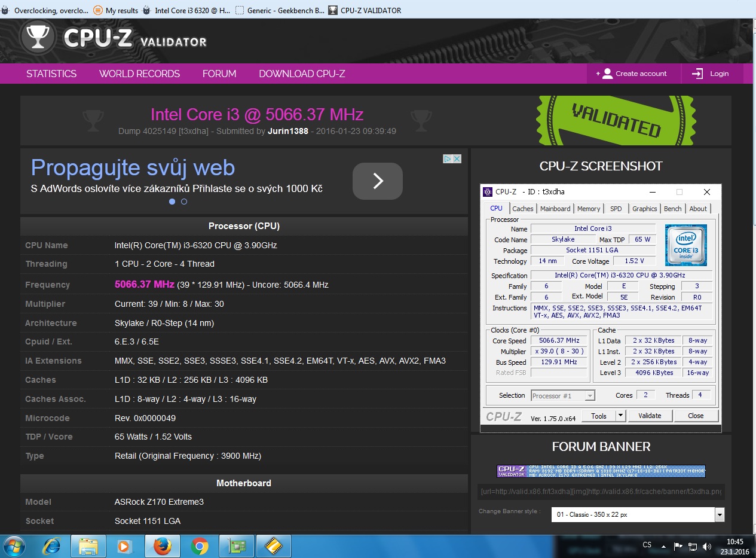756x558 pixels.
Task: Open the media player taskbar icon
Action: (125, 546)
